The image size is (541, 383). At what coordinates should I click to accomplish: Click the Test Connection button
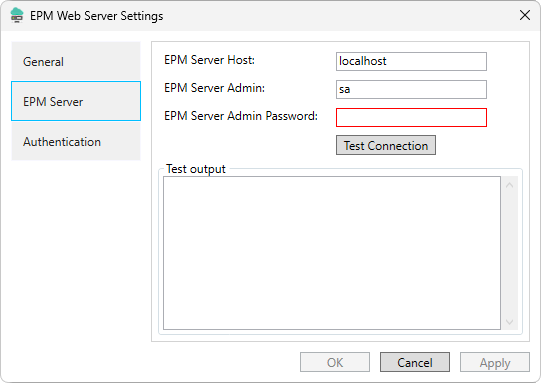click(386, 145)
